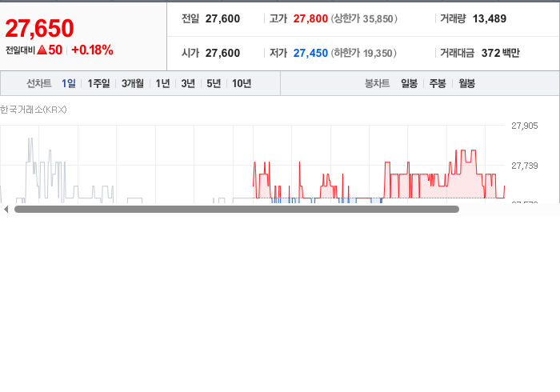
Task: View the 10년 chart range
Action: tap(242, 83)
